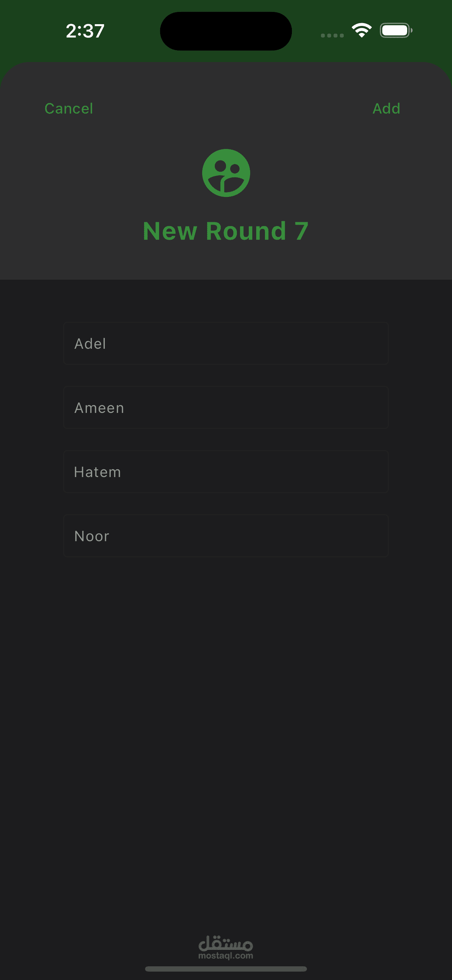Tap the New Round 7 title
This screenshot has height=980, width=452.
(x=226, y=231)
